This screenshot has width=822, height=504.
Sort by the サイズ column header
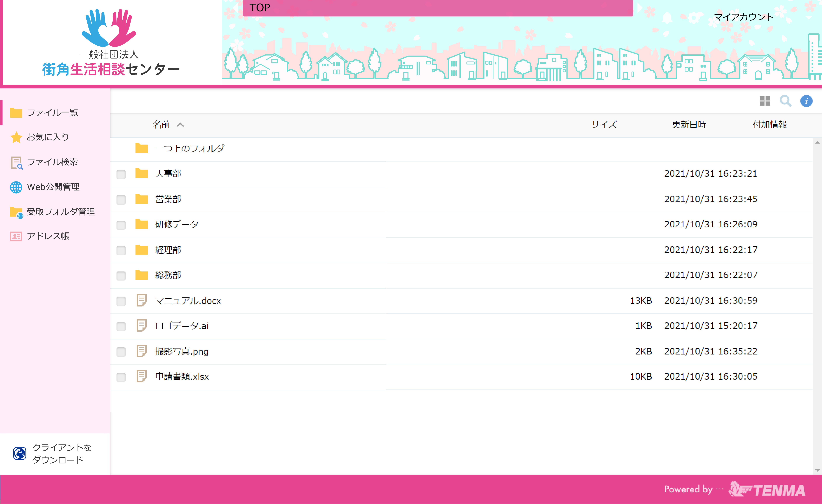(604, 125)
